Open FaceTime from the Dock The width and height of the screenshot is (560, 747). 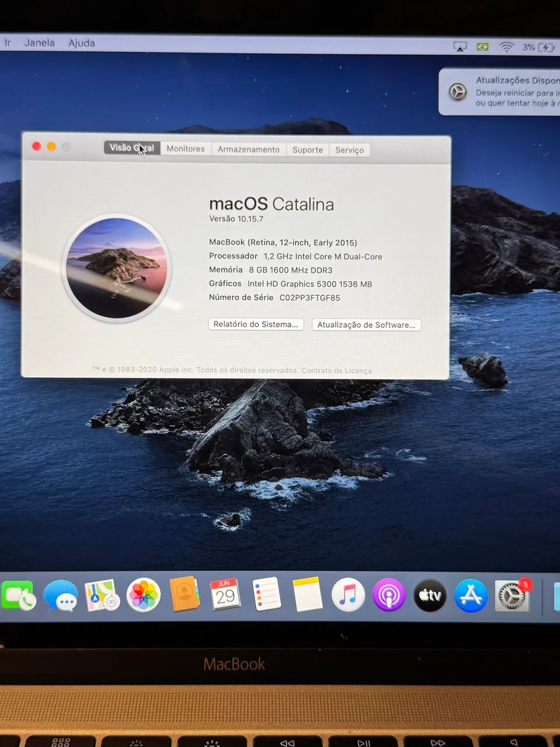click(17, 596)
